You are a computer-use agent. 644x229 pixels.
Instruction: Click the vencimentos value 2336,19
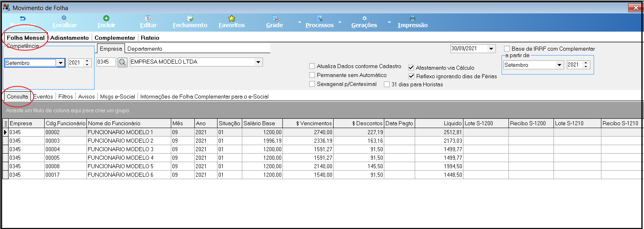coord(308,141)
